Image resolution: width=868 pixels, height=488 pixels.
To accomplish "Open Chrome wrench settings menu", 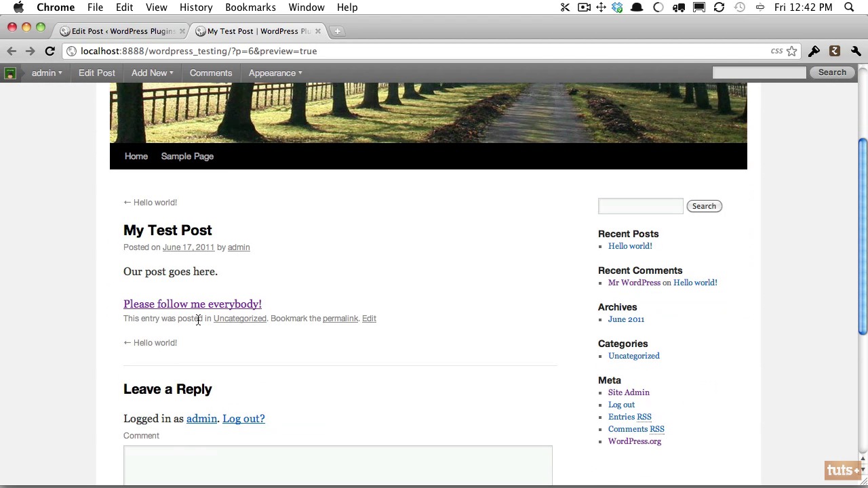I will pyautogui.click(x=856, y=51).
